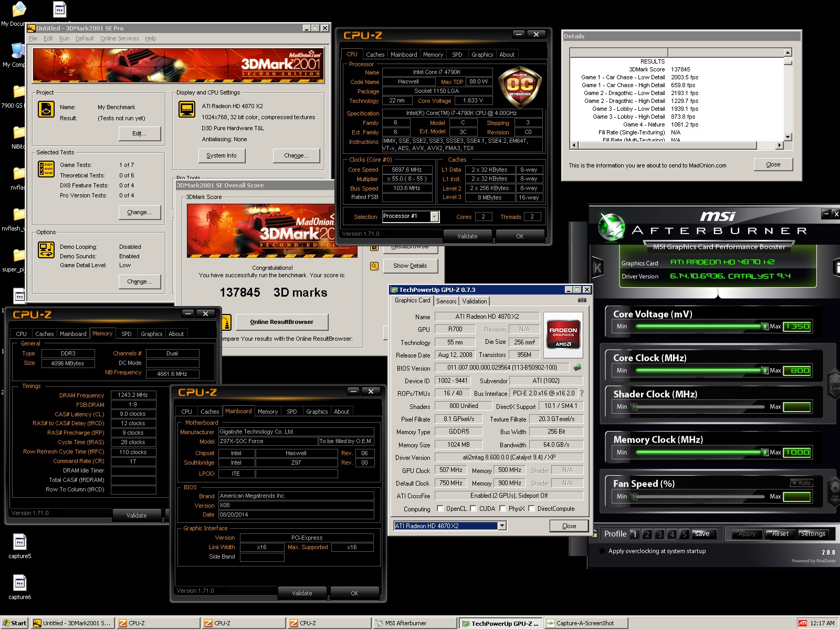Click Afterburner Settings button
The image size is (840, 630).
(813, 534)
